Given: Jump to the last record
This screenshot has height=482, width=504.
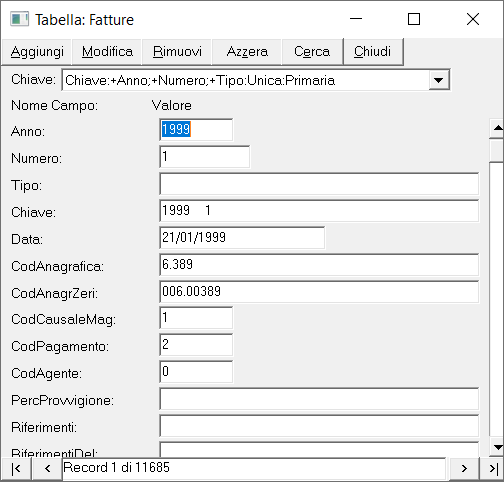Looking at the screenshot, I should [493, 469].
